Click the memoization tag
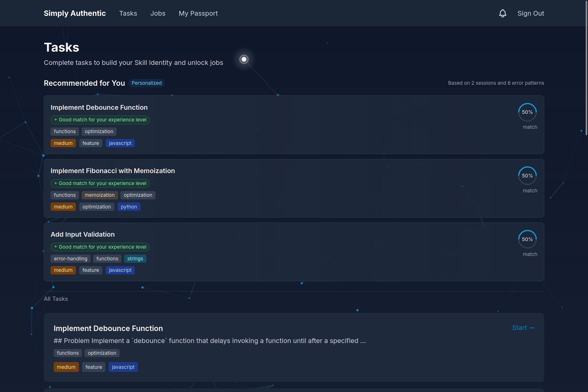This screenshot has height=392, width=588. point(100,195)
